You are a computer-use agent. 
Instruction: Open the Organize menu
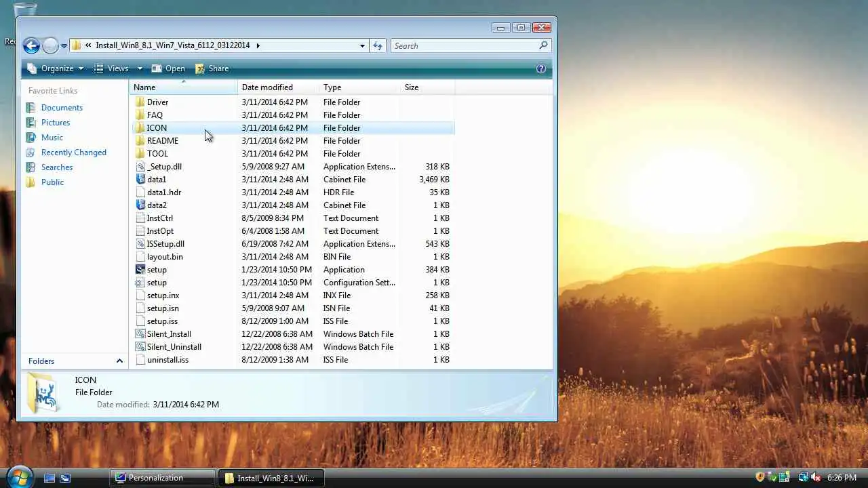coord(56,68)
